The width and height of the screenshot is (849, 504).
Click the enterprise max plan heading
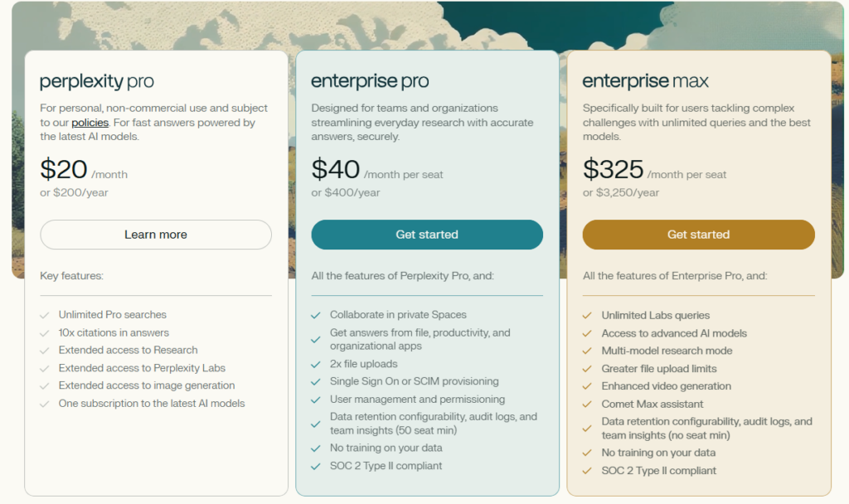[x=646, y=81]
